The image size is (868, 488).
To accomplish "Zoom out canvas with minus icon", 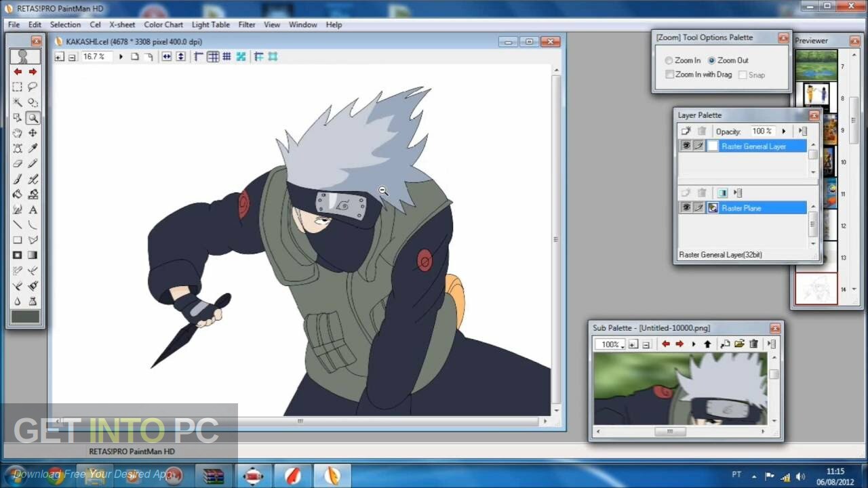I will click(72, 58).
